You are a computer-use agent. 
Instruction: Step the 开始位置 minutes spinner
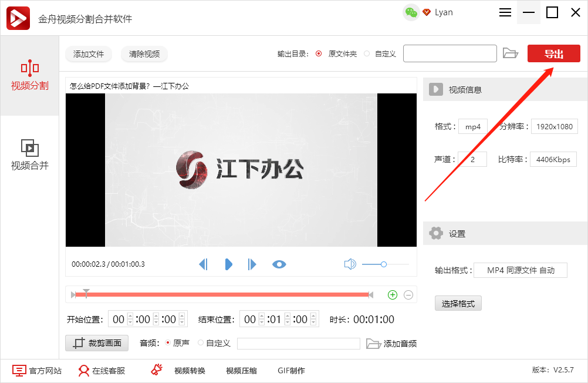click(156, 319)
